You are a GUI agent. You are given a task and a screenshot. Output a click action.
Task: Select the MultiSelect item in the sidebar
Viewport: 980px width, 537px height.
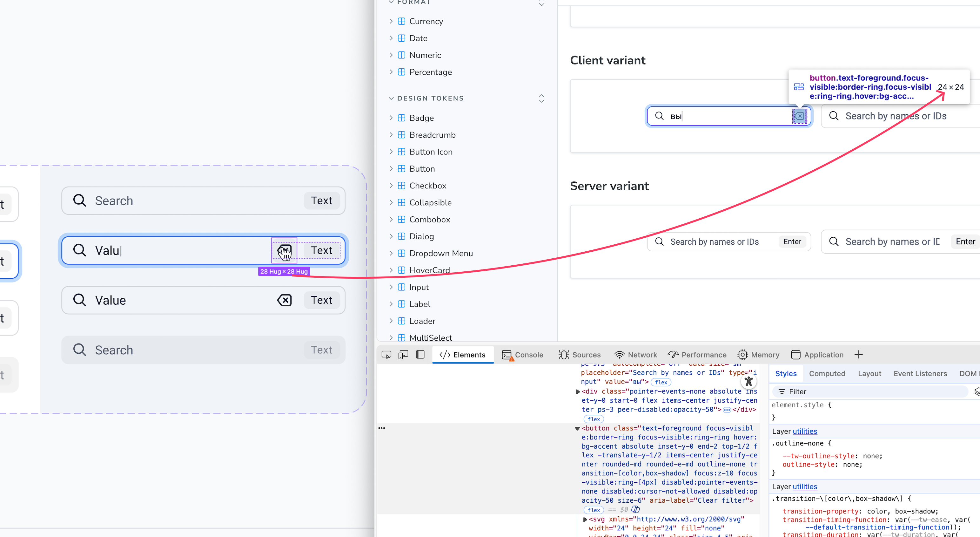[x=431, y=337]
